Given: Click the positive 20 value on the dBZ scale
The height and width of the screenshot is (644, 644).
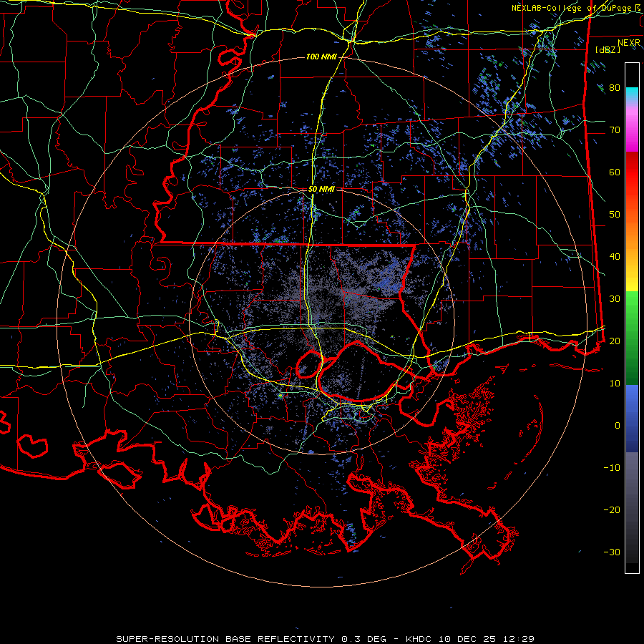Looking at the screenshot, I should 615,341.
